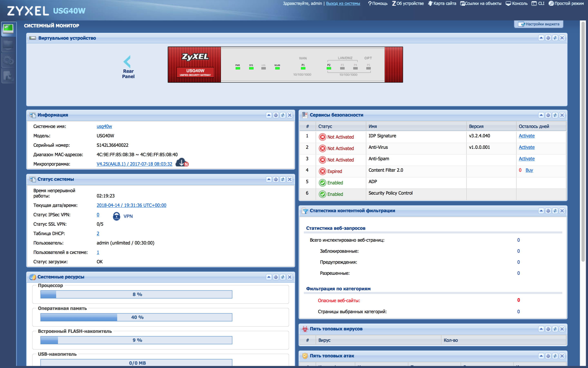Close the Пять топовых атак widget

click(x=562, y=356)
